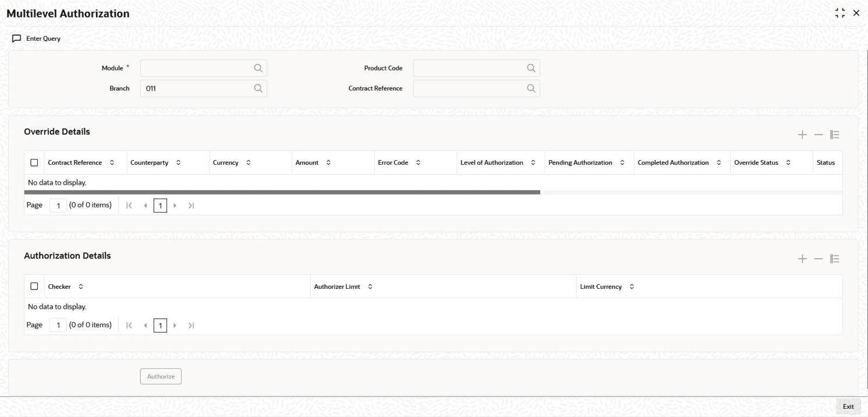Sort by Currency column
Screen dimensions: 868x417
point(249,162)
